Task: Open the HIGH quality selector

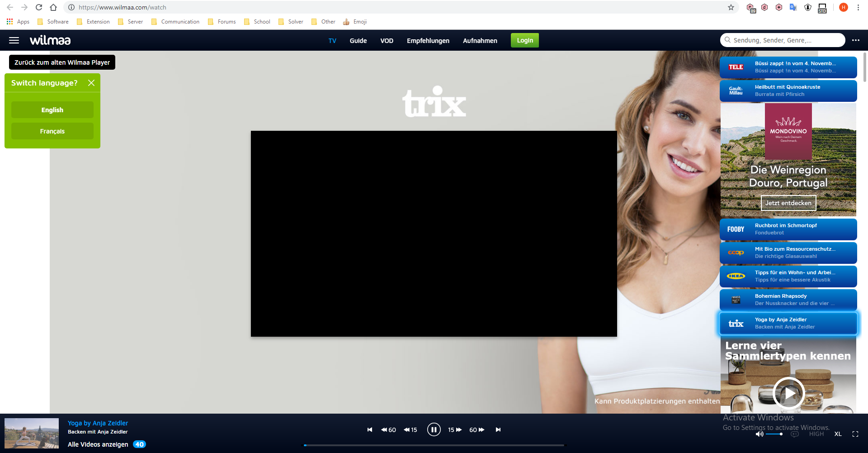Action: click(816, 434)
